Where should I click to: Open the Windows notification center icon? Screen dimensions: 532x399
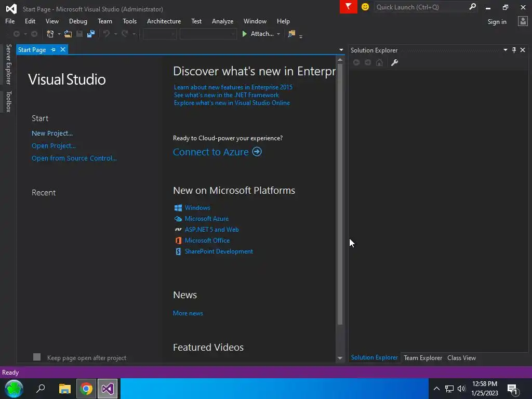click(513, 389)
